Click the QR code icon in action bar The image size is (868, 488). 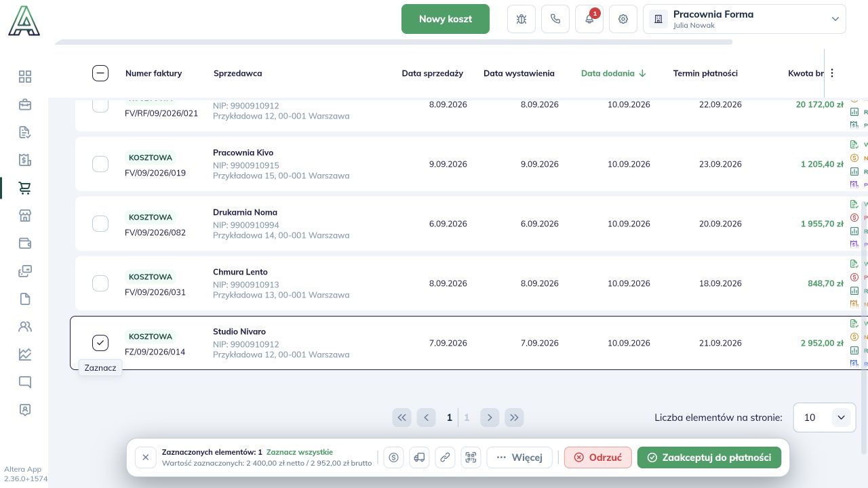[471, 457]
